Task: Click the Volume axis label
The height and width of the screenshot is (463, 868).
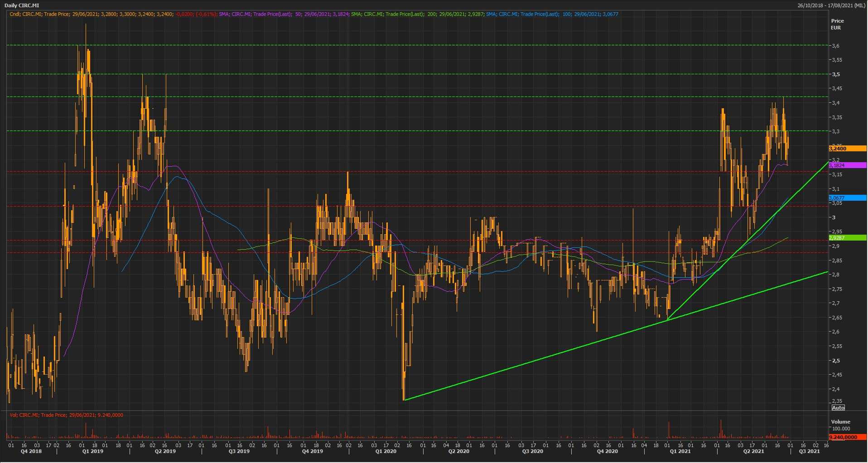Action: point(840,422)
